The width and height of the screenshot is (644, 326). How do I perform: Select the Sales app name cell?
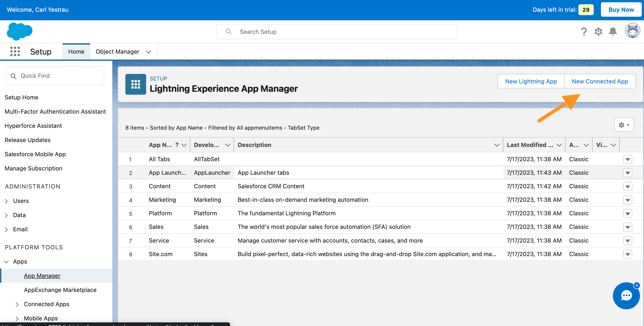pyautogui.click(x=156, y=227)
